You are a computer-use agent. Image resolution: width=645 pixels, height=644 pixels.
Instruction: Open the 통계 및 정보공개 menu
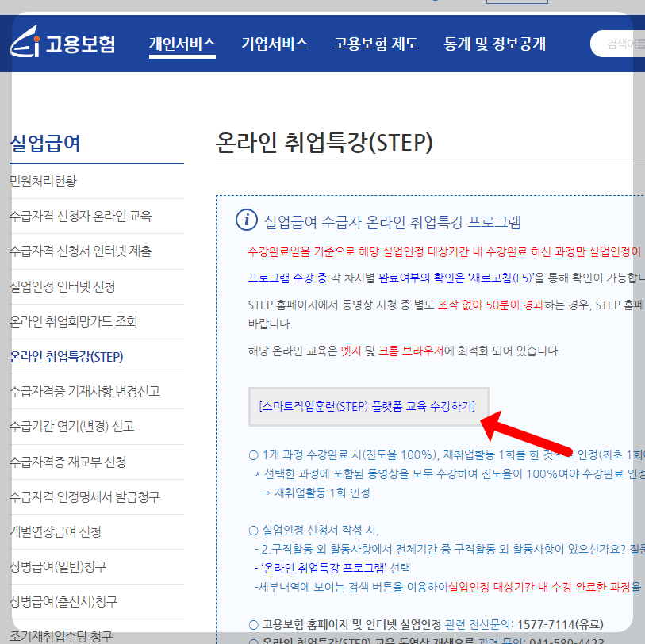coord(495,44)
